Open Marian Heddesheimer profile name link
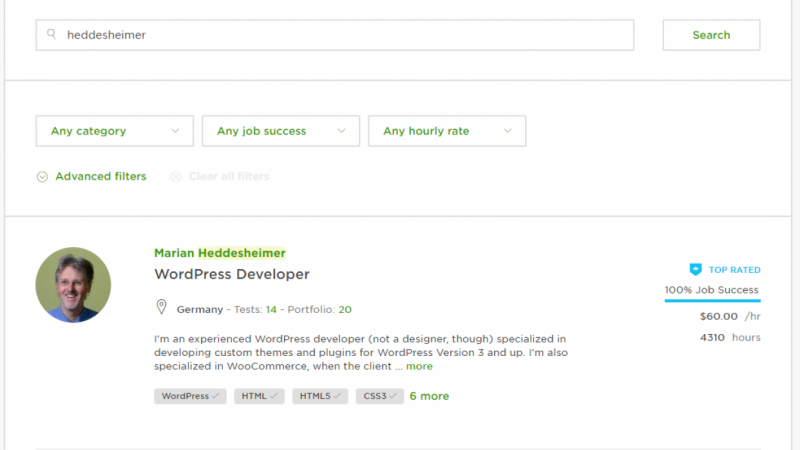800x450 pixels. coord(220,253)
